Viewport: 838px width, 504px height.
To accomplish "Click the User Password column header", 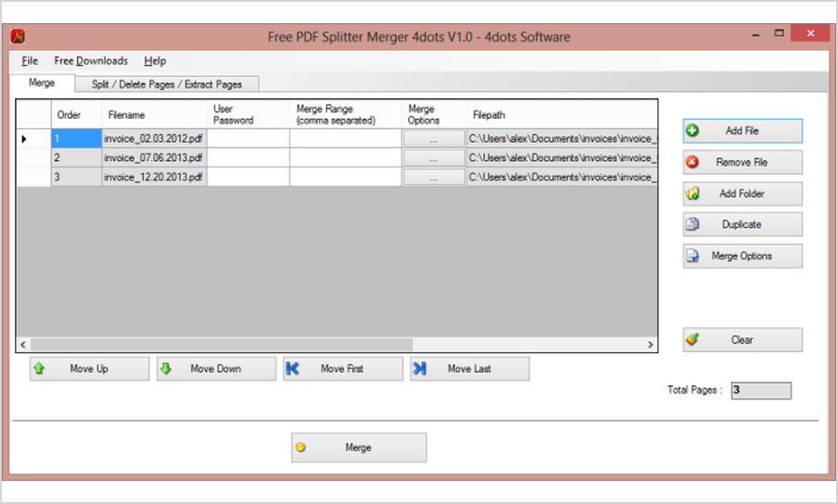I will pyautogui.click(x=248, y=114).
